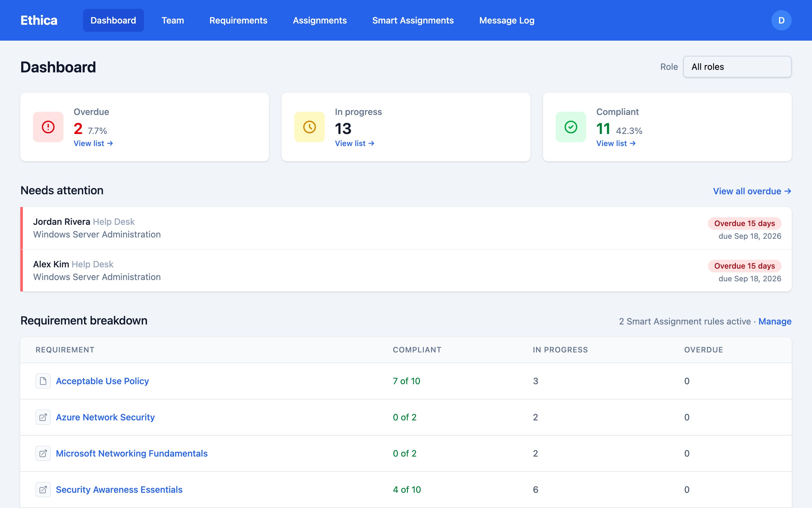Open Microsoft Networking Fundamentals requirement

tap(132, 454)
